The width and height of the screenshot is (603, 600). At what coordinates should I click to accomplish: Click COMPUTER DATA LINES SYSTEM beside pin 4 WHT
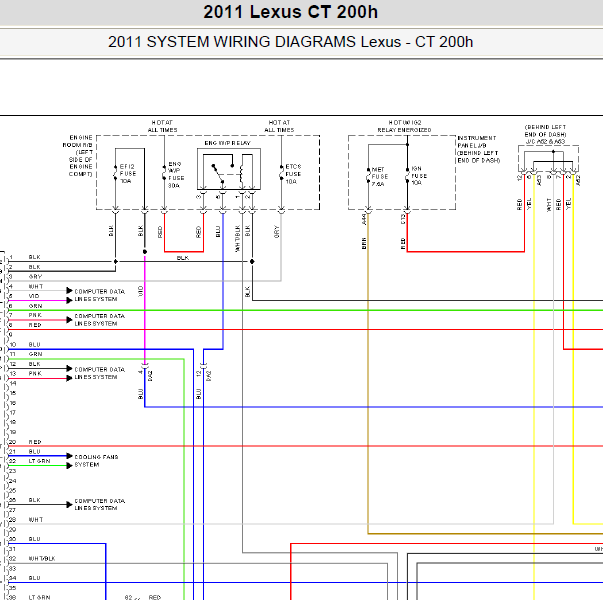coord(99,295)
